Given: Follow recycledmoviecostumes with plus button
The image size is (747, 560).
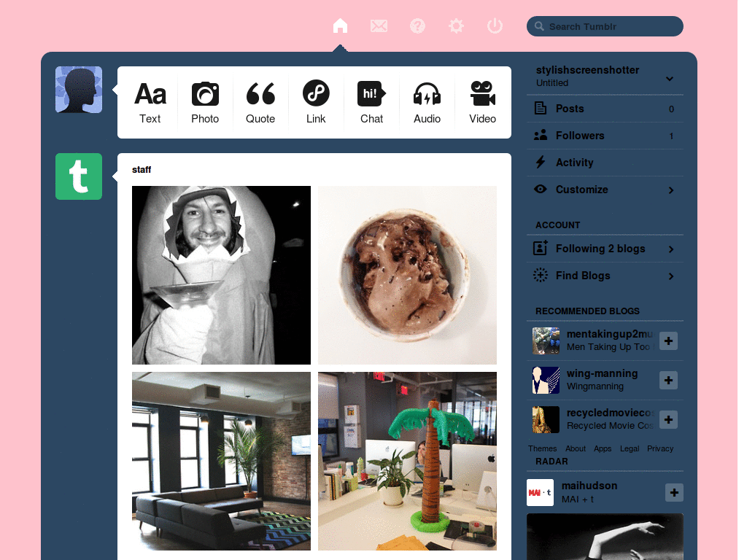Looking at the screenshot, I should [x=668, y=419].
